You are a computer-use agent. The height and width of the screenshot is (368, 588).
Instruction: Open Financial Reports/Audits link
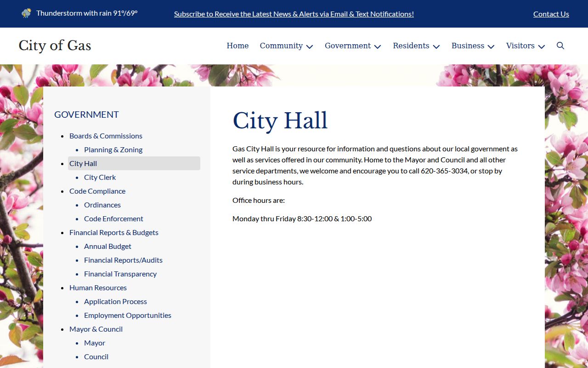(123, 260)
